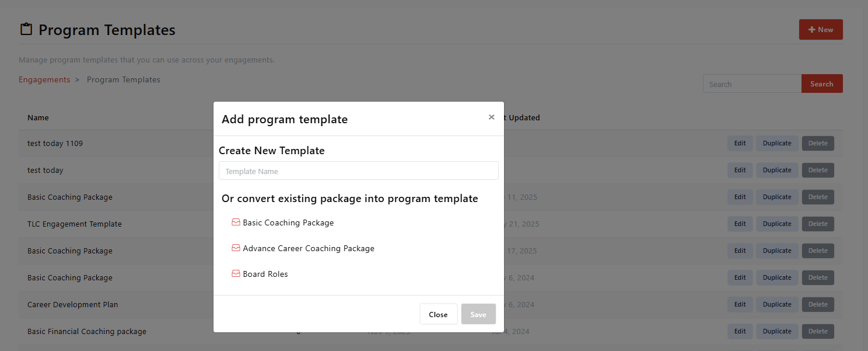Delete the Career Development Plan template

[817, 304]
